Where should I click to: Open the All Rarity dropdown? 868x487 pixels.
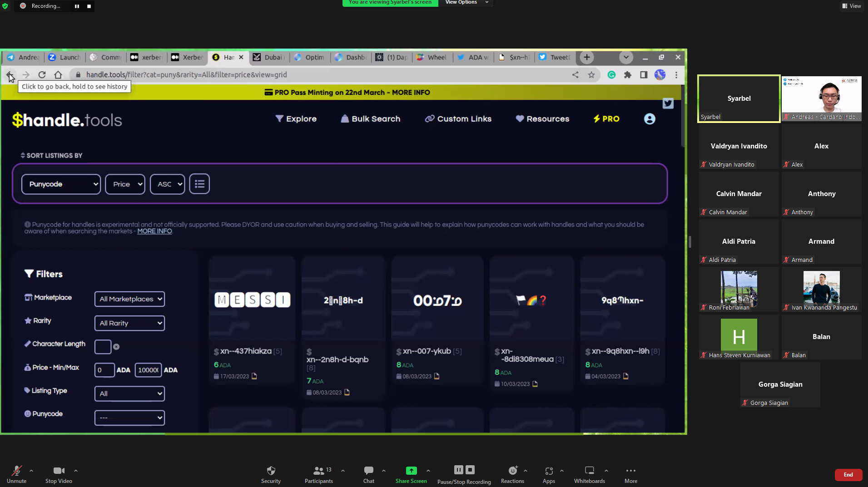[129, 323]
